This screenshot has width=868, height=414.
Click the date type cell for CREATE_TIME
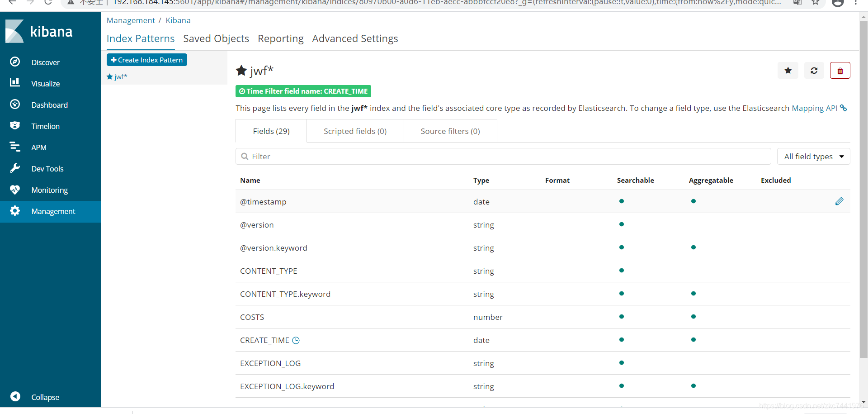[481, 340]
